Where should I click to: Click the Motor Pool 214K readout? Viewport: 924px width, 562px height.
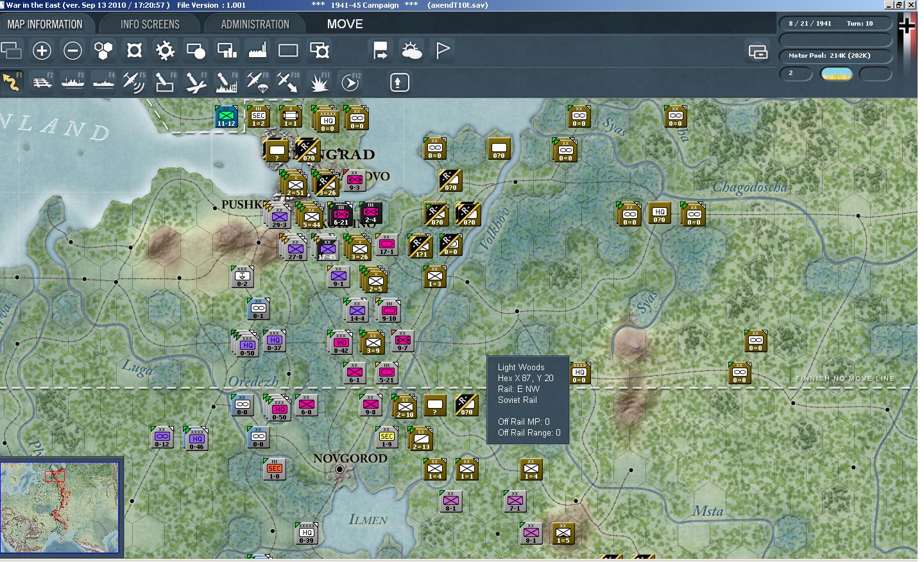pyautogui.click(x=835, y=56)
